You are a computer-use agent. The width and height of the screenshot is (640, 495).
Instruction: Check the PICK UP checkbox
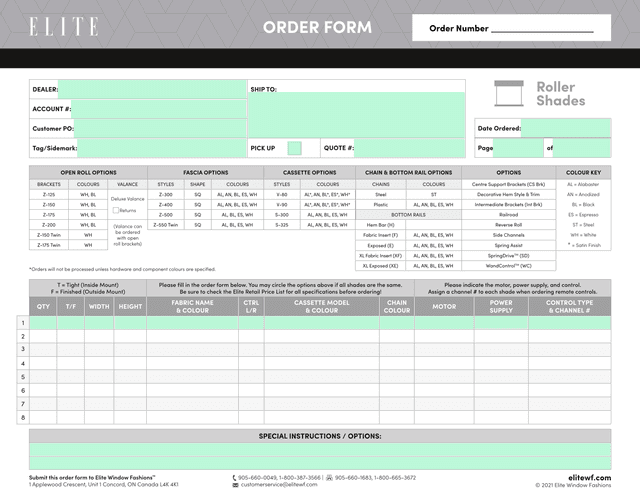tap(295, 148)
